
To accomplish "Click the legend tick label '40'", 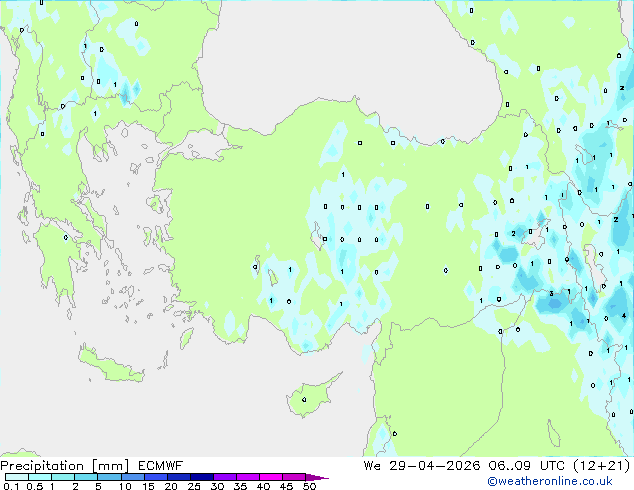I will 263,486.
